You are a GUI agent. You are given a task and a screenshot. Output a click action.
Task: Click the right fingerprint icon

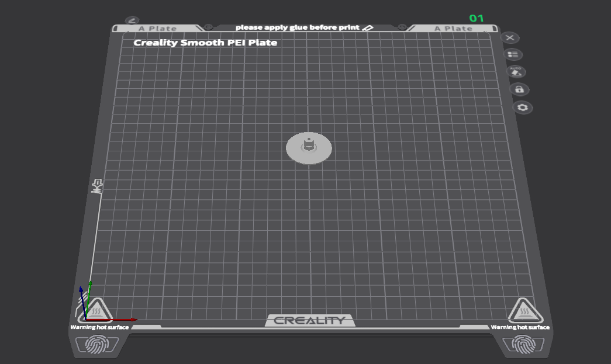point(523,344)
